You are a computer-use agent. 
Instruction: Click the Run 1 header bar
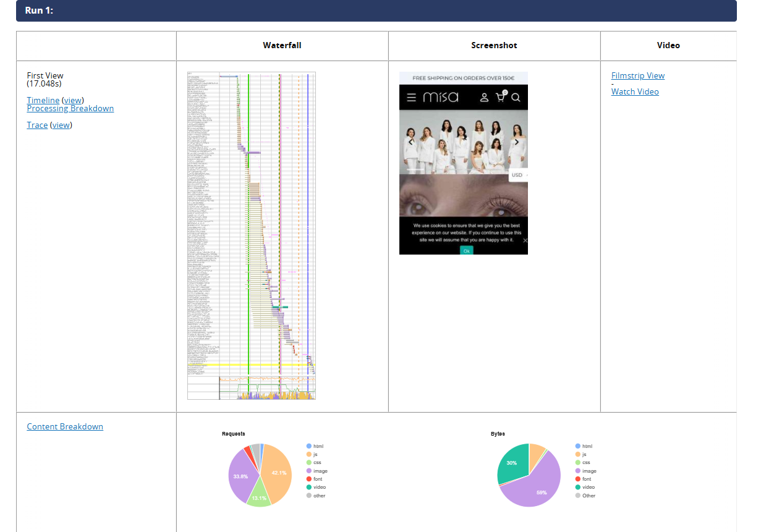point(376,11)
